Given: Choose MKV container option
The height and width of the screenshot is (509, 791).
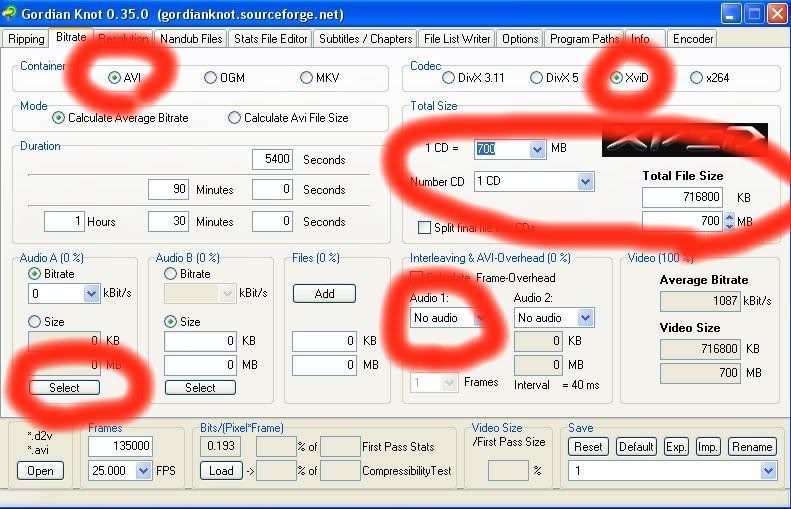Looking at the screenshot, I should click(x=306, y=78).
